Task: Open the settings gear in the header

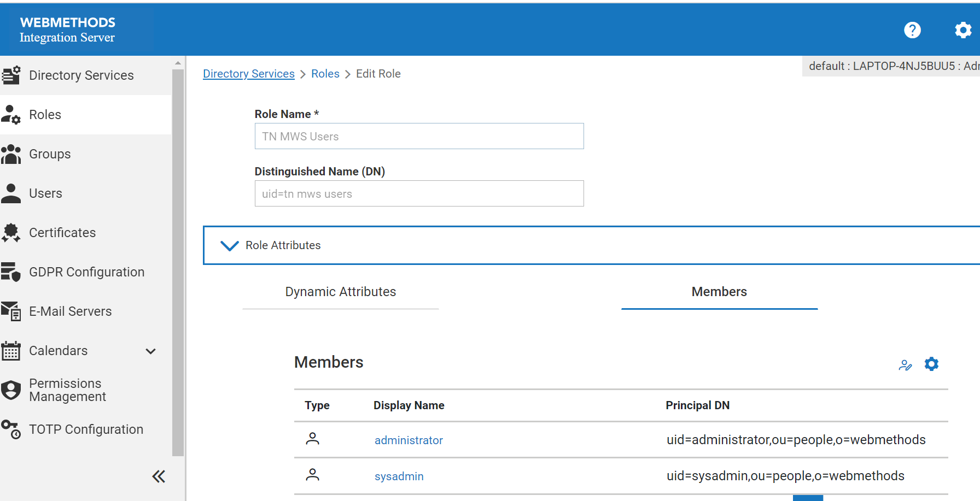Action: 963,30
